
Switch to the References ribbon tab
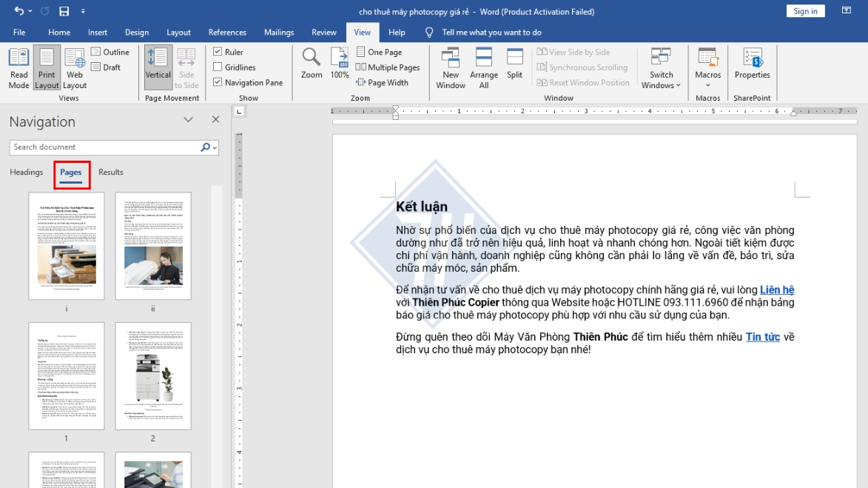click(226, 32)
